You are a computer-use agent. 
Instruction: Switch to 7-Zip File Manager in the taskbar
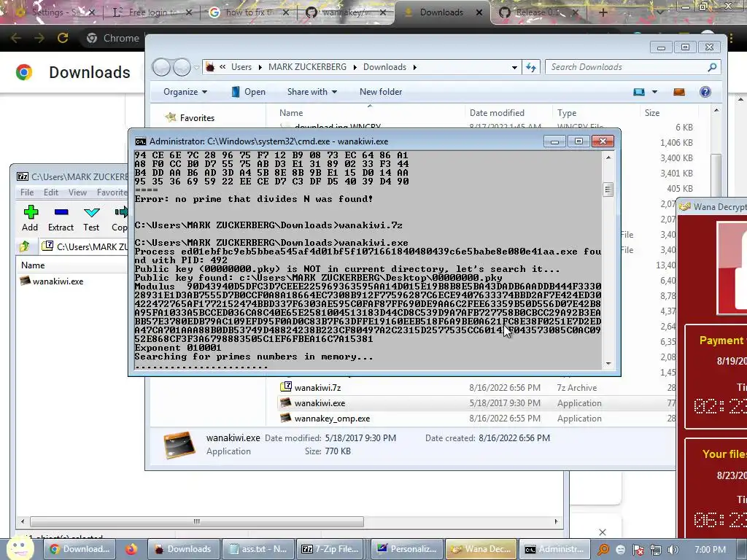(330, 549)
